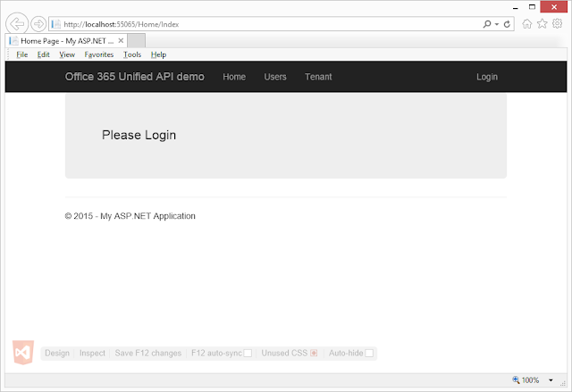Close the Home Page tab
The height and width of the screenshot is (392, 572).
point(121,40)
